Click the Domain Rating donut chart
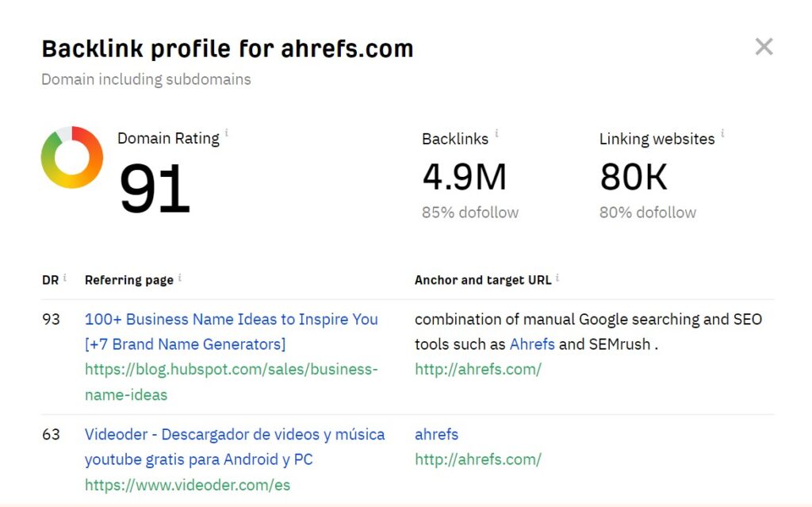Screen dimensions: 812x507 coord(72,157)
